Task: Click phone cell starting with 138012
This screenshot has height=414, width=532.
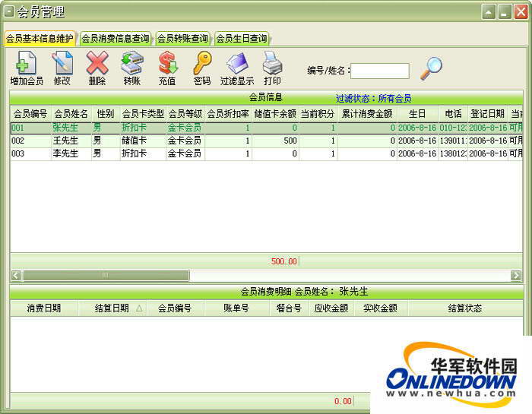Action: (x=453, y=153)
